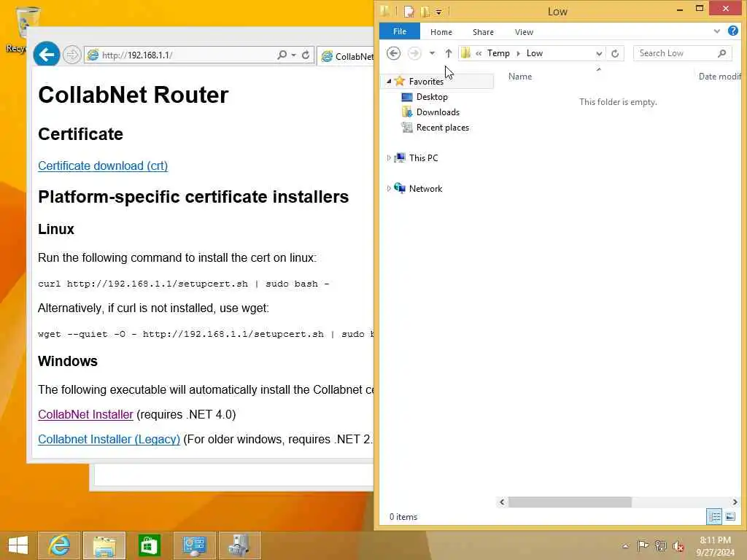Collapse the Favorites tree node
The height and width of the screenshot is (560, 747).
[389, 82]
